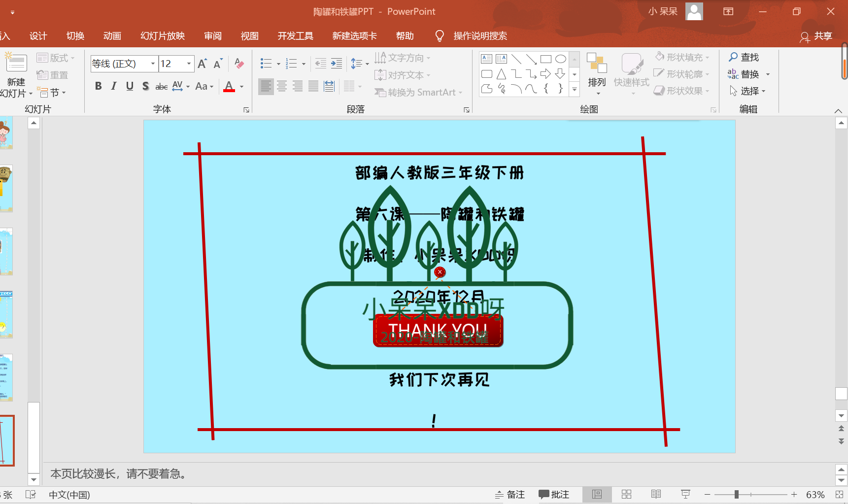Viewport: 848px width, 504px height.
Task: Switch to reading view icon
Action: [656, 494]
